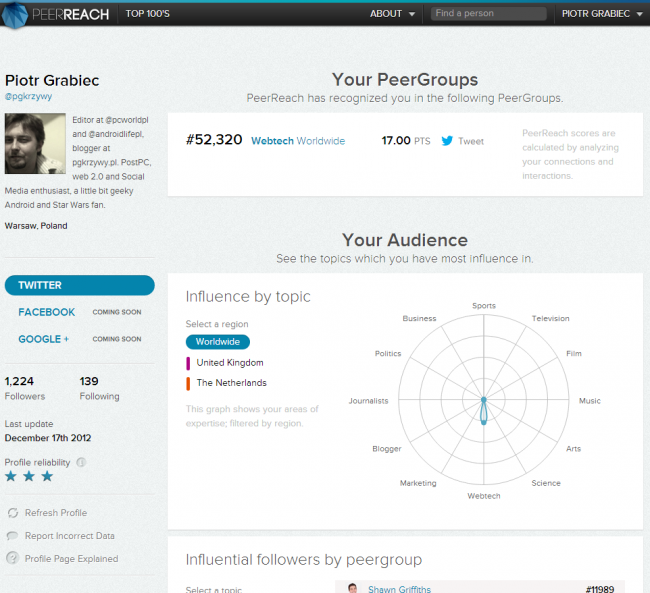650x593 pixels.
Task: Click the PeerReach logo icon
Action: pos(15,15)
